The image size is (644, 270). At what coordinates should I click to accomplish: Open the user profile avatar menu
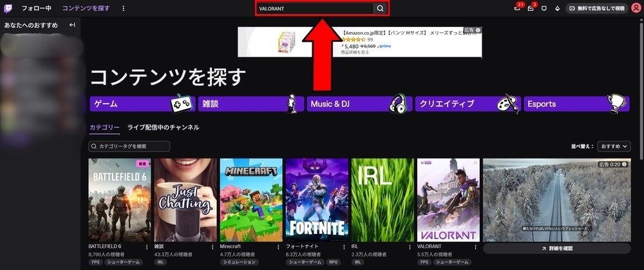(x=636, y=8)
